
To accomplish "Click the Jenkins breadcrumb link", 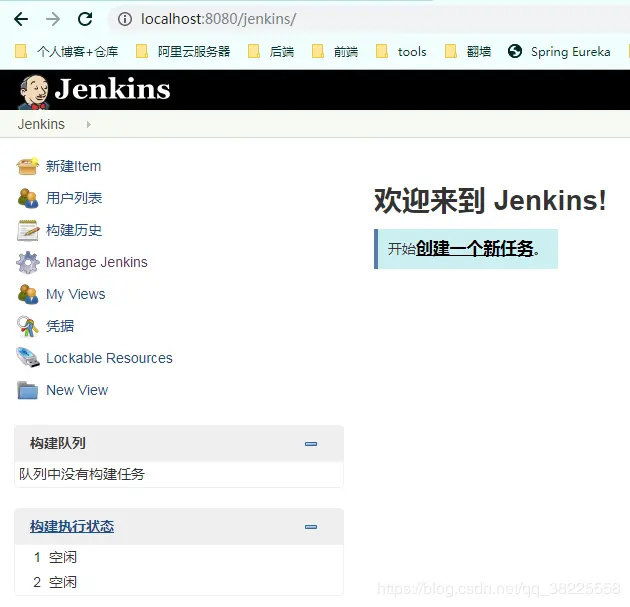I will [x=41, y=124].
